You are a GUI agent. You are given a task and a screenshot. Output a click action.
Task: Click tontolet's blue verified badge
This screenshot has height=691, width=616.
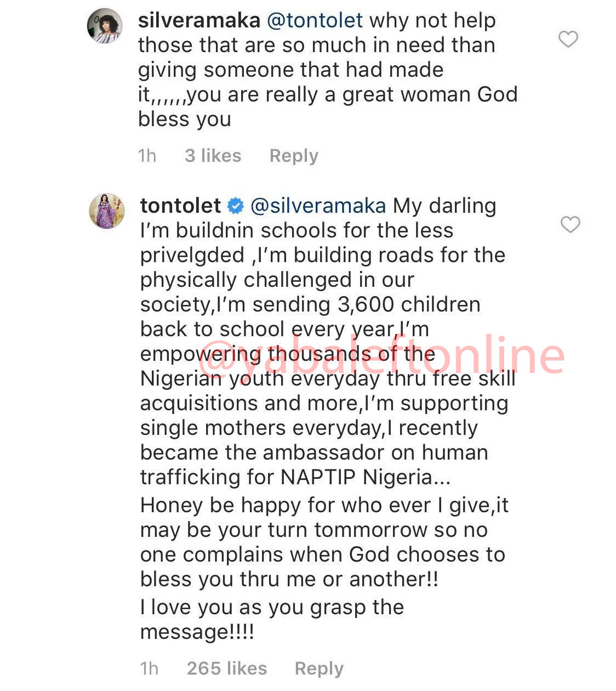click(x=236, y=206)
